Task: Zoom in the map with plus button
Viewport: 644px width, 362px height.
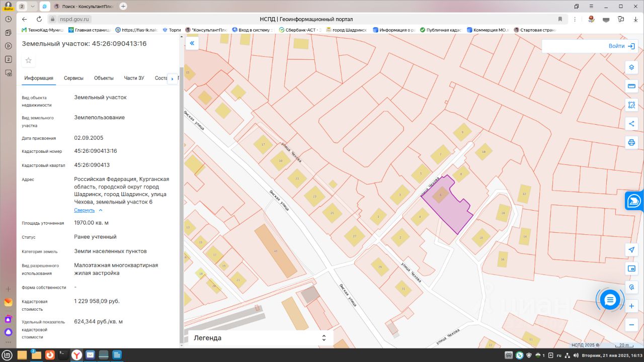Action: [x=631, y=306]
